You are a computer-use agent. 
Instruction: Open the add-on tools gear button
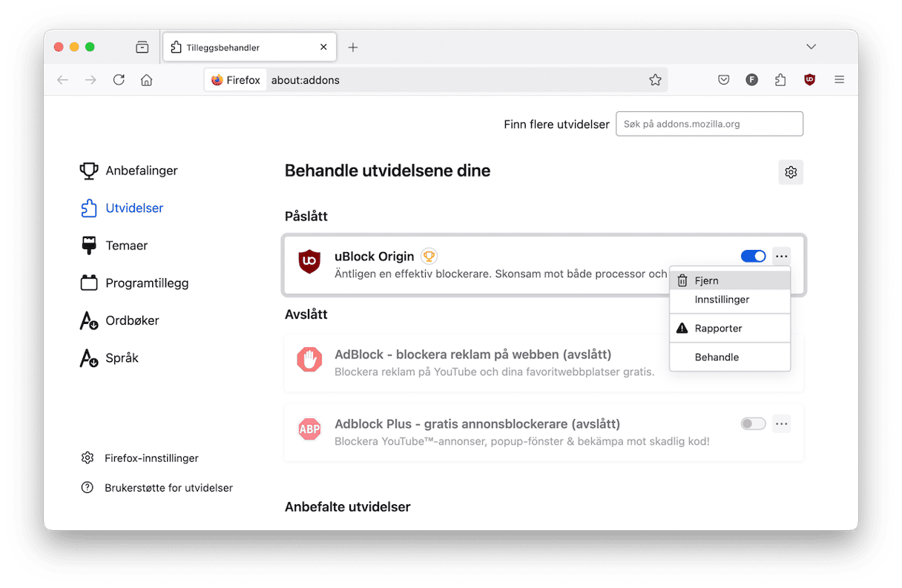[791, 172]
